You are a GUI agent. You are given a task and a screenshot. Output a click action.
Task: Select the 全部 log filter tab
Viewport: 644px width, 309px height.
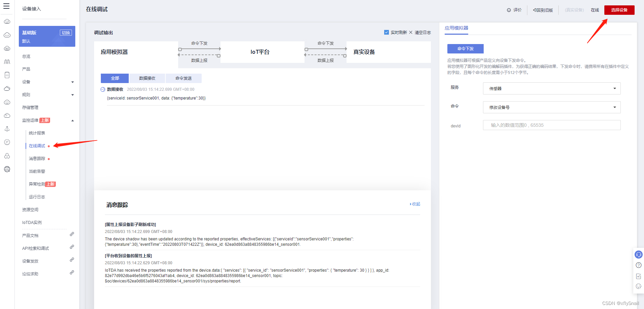coord(115,78)
